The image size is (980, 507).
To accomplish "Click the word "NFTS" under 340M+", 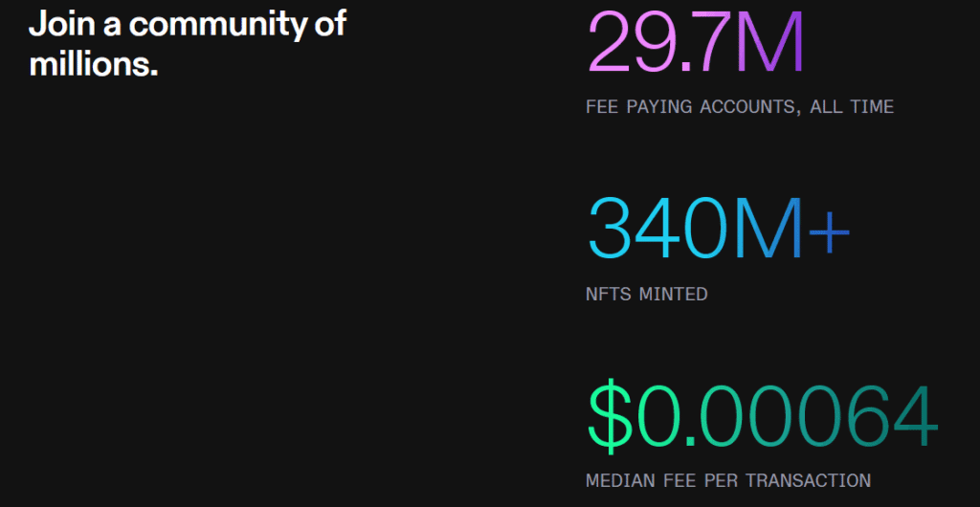I will 608,294.
